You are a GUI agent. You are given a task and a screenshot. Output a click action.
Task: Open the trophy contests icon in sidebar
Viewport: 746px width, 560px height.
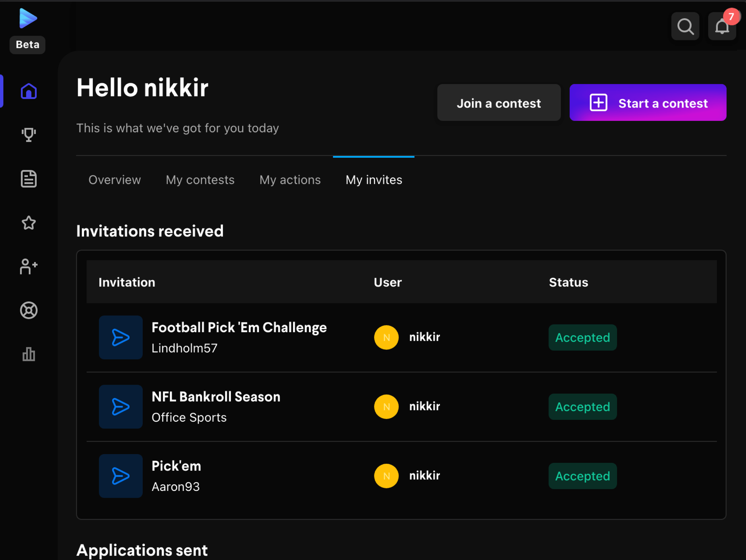[x=28, y=135]
